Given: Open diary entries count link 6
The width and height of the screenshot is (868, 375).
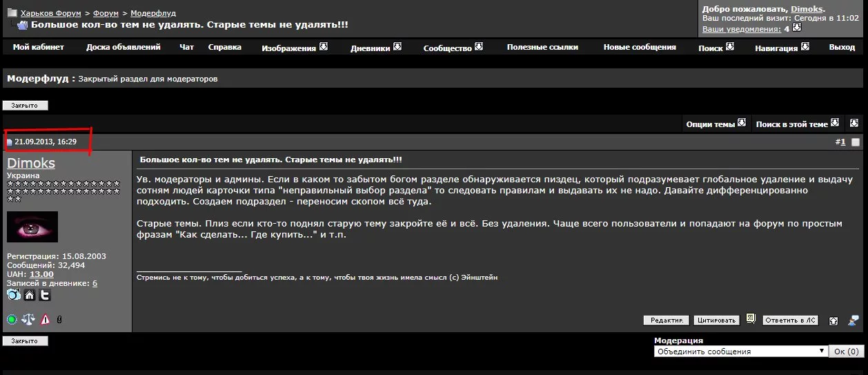Looking at the screenshot, I should [x=95, y=283].
